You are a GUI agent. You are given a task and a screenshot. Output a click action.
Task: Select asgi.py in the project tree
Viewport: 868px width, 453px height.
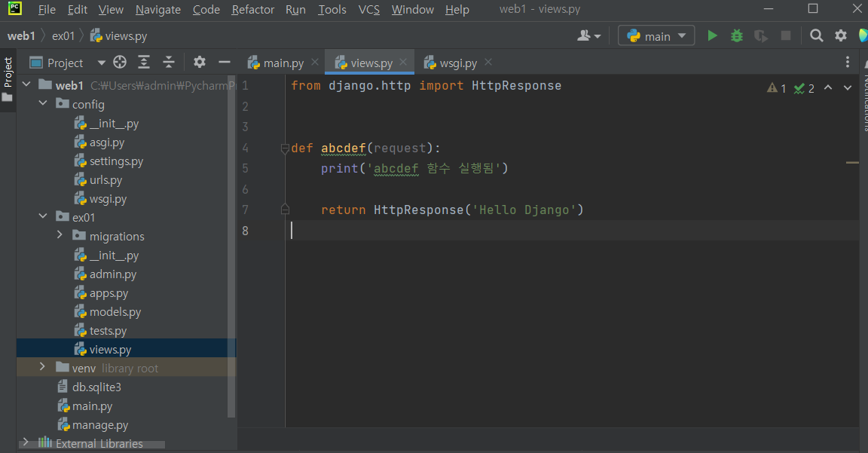tap(99, 142)
